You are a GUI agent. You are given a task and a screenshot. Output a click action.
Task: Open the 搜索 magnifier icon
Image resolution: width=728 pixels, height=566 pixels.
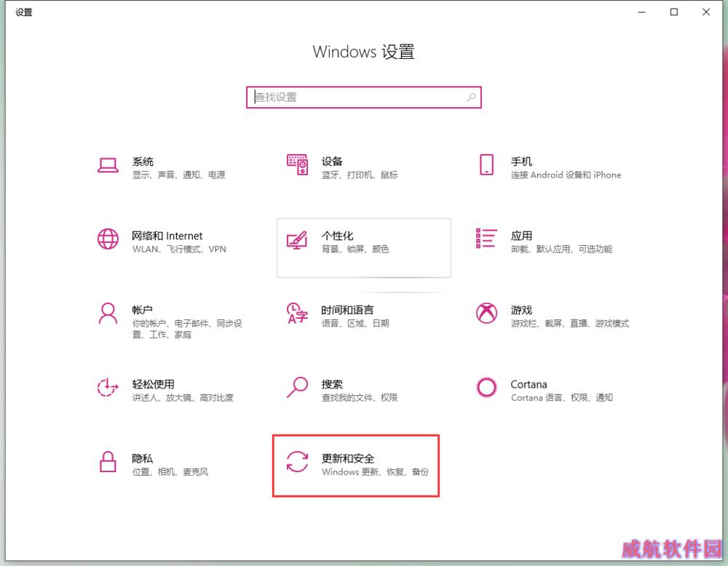tap(297, 387)
